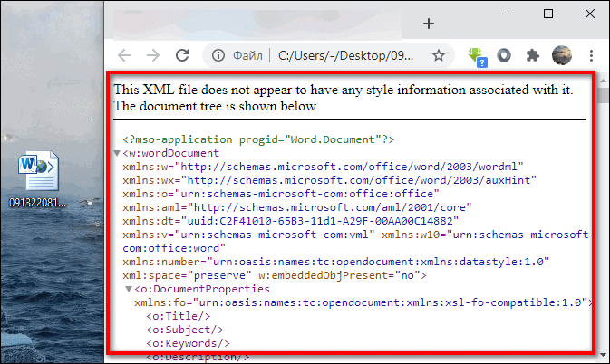Image resolution: width=610 pixels, height=364 pixels.
Task: Collapse the w:wordDocument node
Action: [x=117, y=153]
